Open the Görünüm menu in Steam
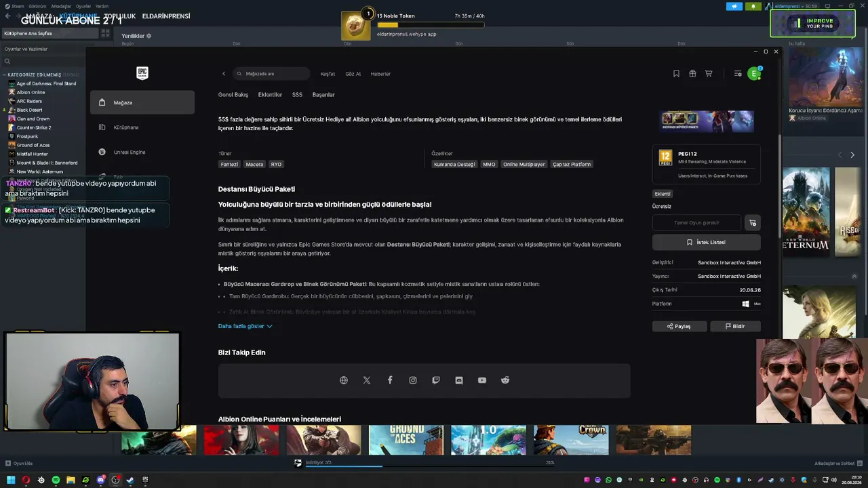Viewport: 868px width, 488px height. tap(37, 6)
